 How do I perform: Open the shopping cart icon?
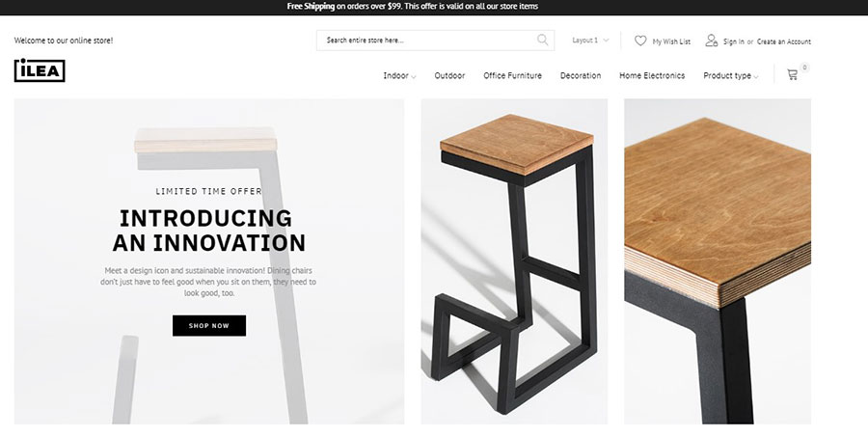click(792, 75)
